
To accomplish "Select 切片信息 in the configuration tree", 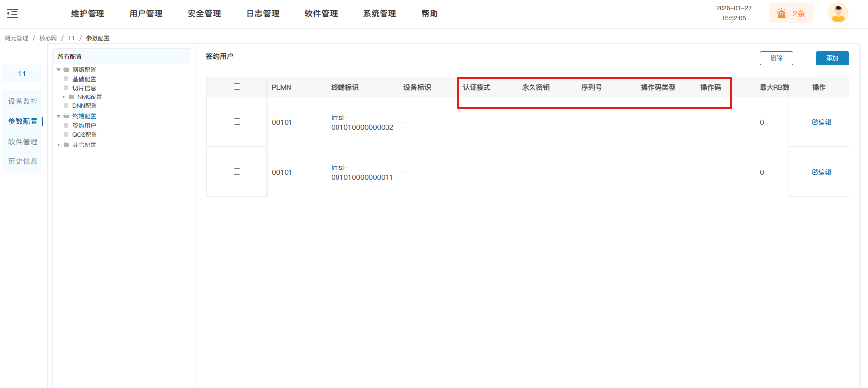I will pyautogui.click(x=84, y=88).
